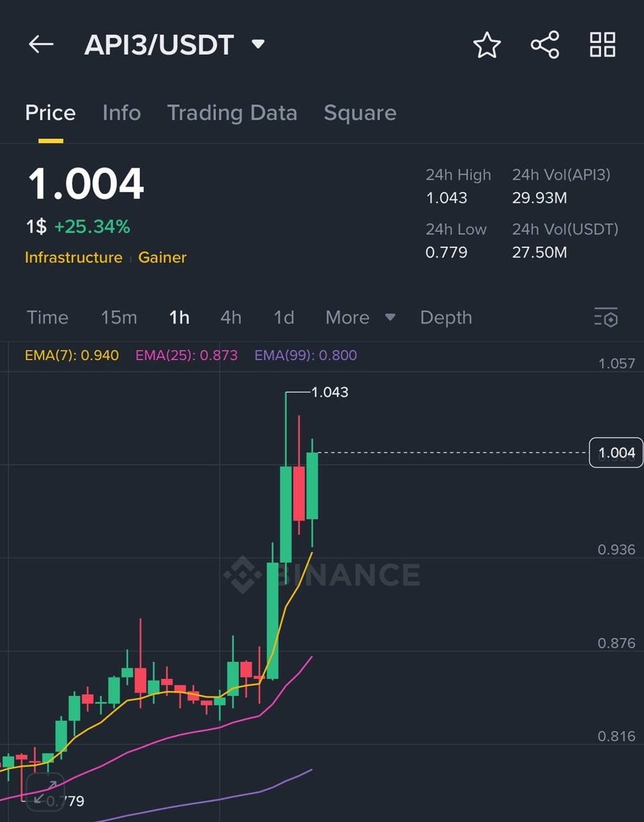Tap the 24h Low value 0.779
The height and width of the screenshot is (822, 644).
coord(446,253)
